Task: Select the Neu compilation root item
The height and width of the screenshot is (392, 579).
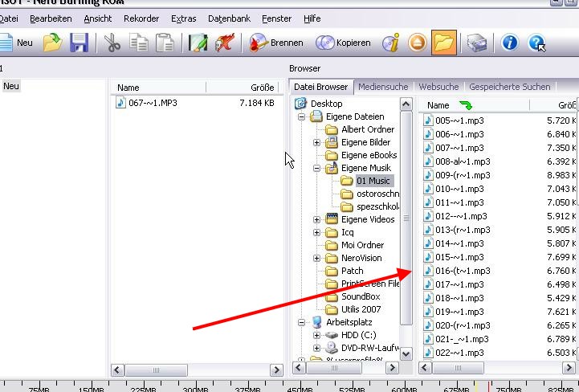Action: tap(11, 86)
